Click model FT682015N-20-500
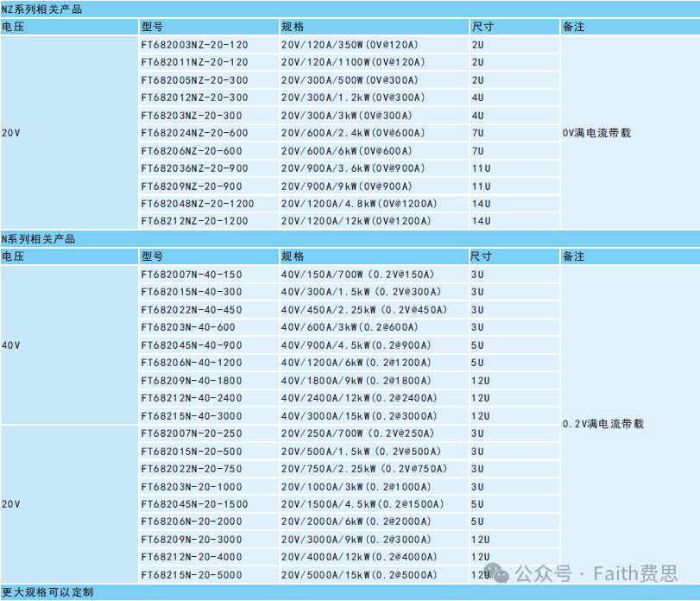The image size is (700, 601). click(192, 452)
